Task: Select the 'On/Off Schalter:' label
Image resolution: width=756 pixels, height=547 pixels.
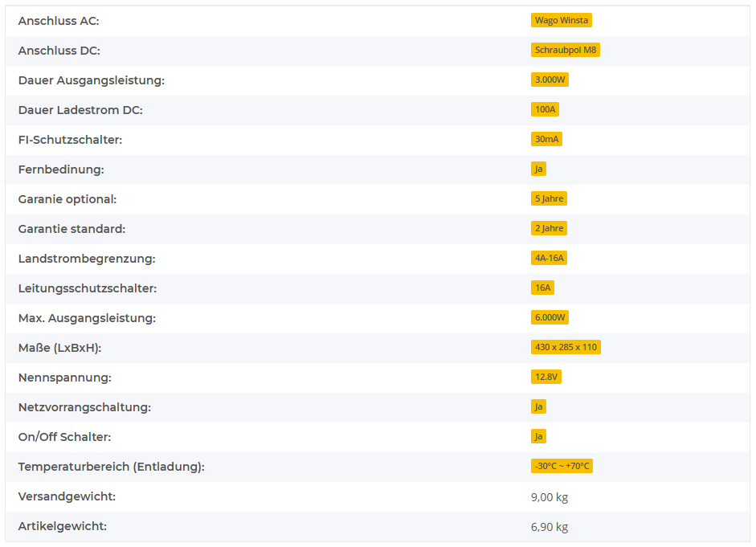Action: pos(64,437)
